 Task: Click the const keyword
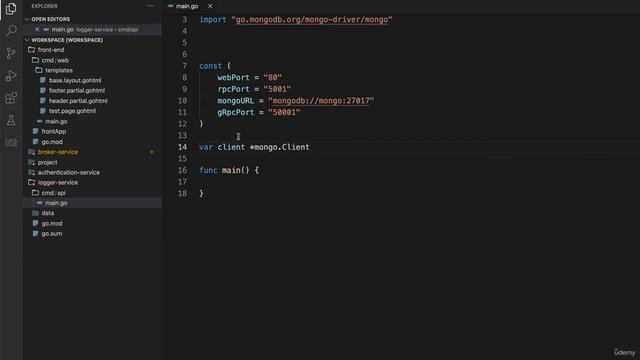pos(210,66)
